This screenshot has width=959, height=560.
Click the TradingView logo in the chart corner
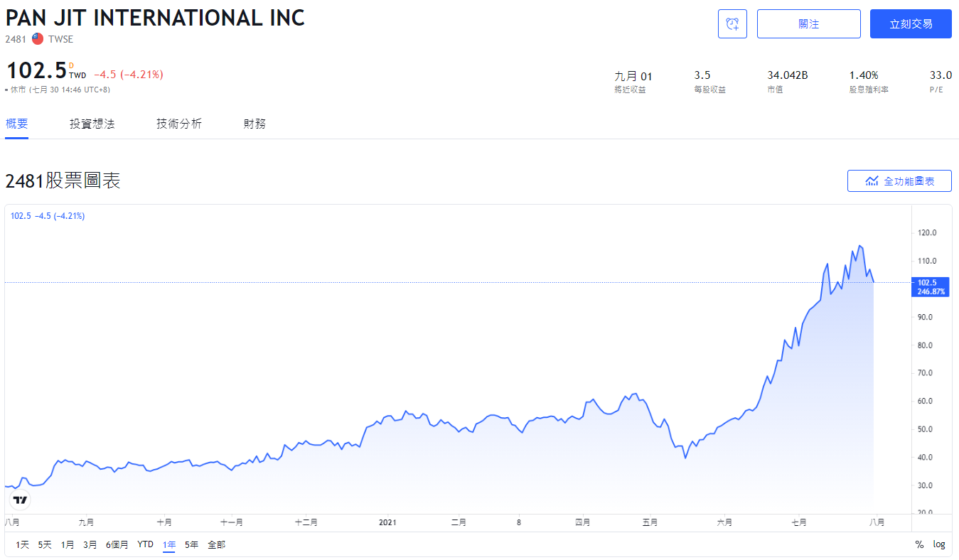[21, 500]
